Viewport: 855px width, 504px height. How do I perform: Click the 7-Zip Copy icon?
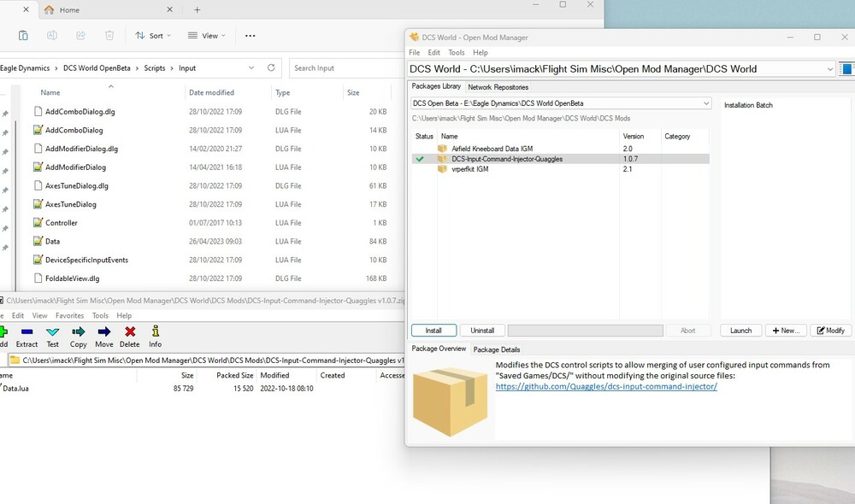tap(79, 331)
